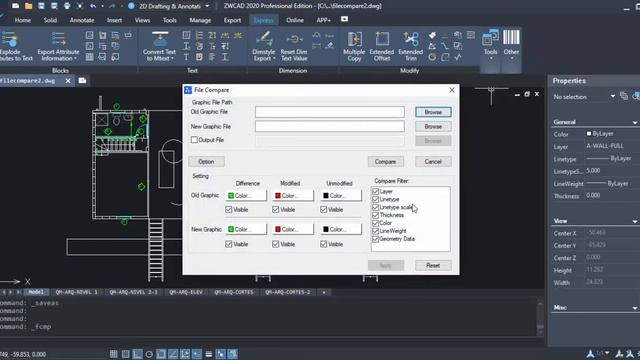Expand the Misc section in Properties
This screenshot has width=640, height=360.
[x=635, y=308]
